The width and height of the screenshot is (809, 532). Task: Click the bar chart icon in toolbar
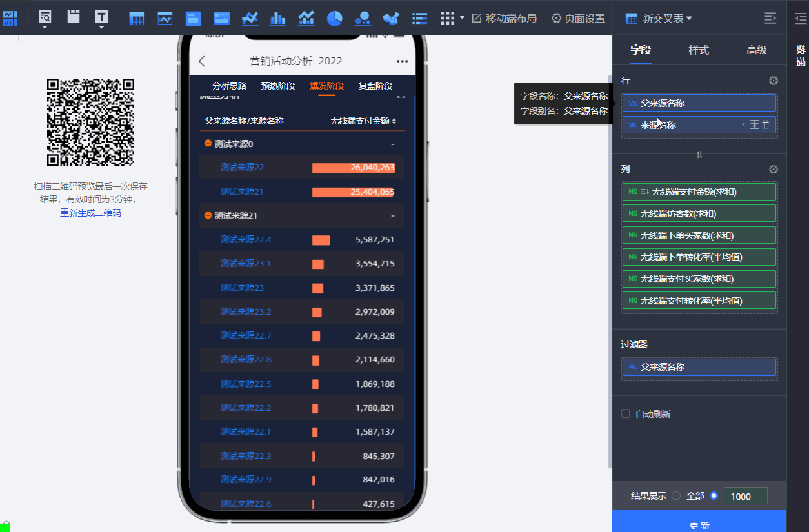pyautogui.click(x=277, y=19)
